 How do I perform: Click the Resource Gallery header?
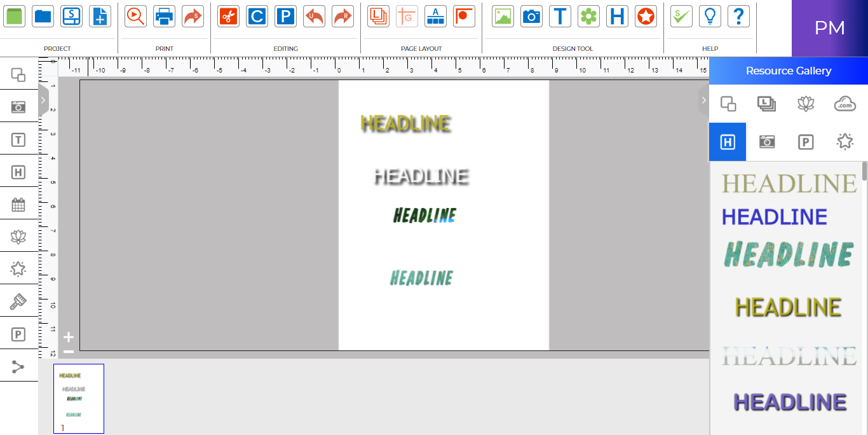tap(789, 71)
